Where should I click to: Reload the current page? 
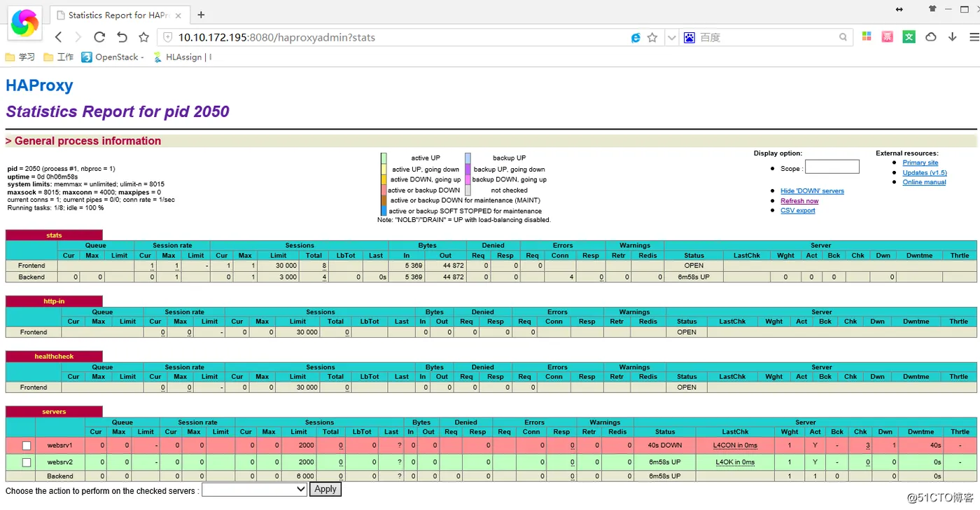click(99, 37)
